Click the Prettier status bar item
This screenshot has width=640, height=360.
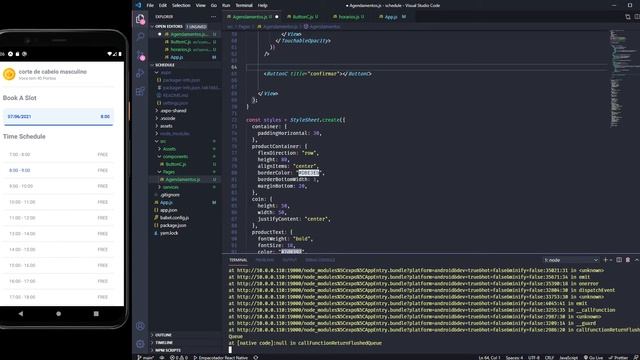(x=618, y=358)
